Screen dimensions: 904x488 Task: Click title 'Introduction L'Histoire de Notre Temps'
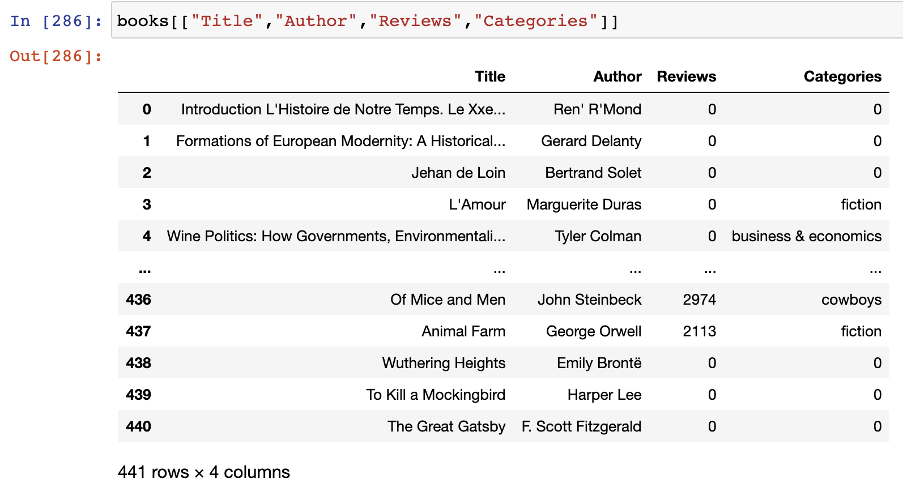(x=343, y=109)
